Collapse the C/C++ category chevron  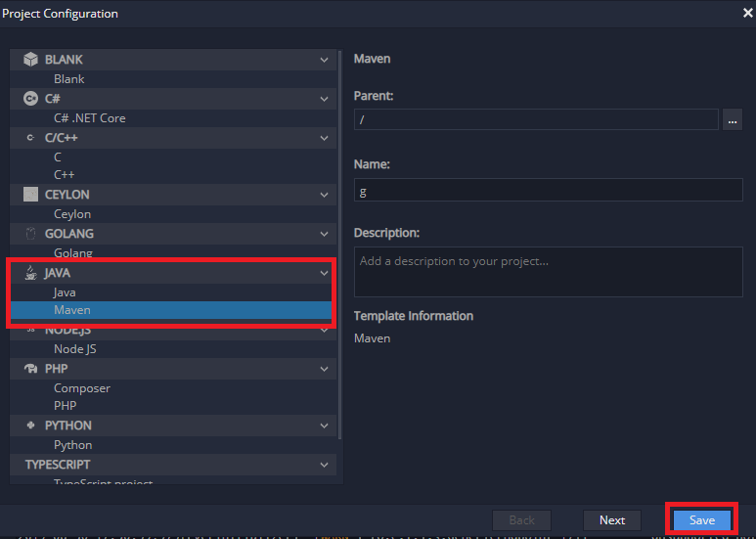[324, 138]
